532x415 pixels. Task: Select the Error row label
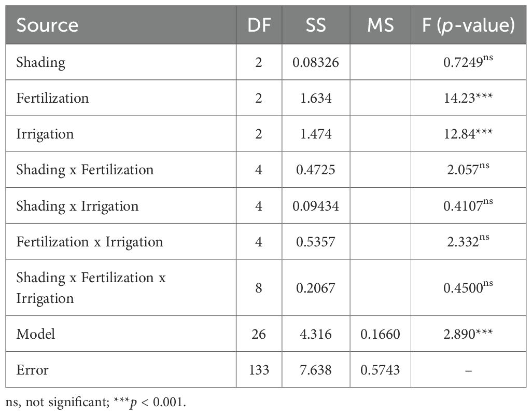(32, 370)
